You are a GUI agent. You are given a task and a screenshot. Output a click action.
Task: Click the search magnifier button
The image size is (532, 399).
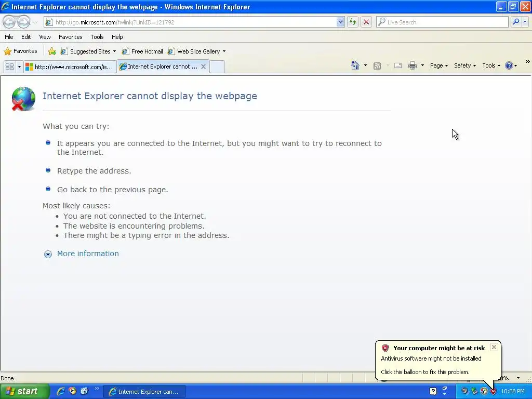pos(516,22)
